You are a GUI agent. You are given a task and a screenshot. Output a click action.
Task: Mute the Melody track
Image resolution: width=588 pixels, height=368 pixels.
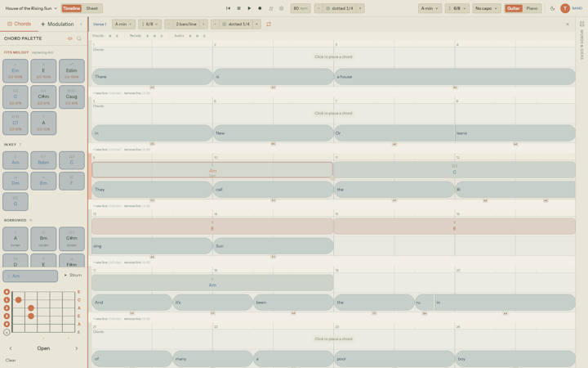tap(154, 36)
